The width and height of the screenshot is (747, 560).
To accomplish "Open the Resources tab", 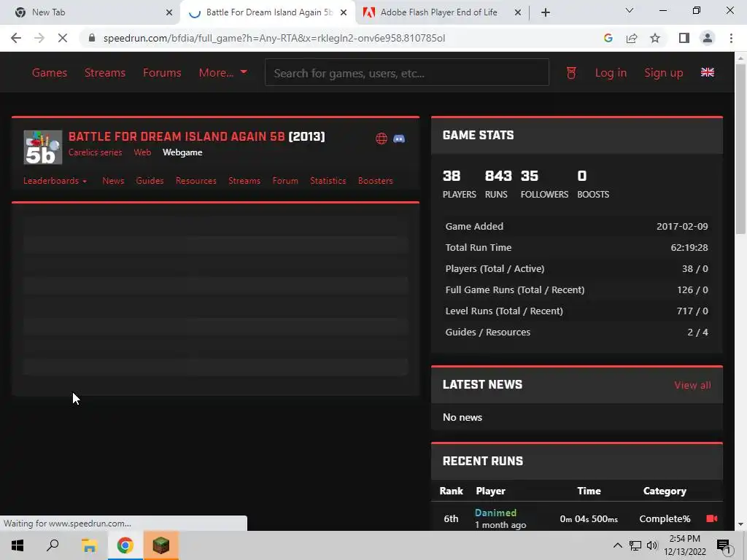I will click(196, 181).
